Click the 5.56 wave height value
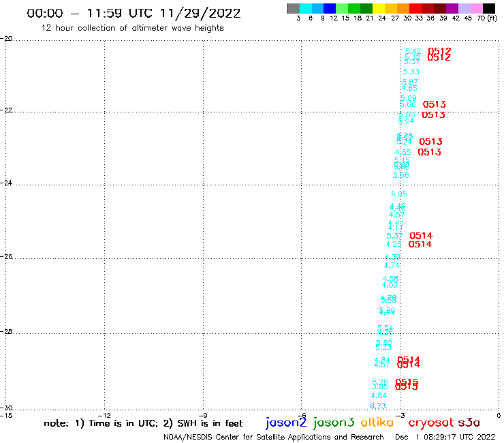The width and height of the screenshot is (504, 443). [x=401, y=175]
